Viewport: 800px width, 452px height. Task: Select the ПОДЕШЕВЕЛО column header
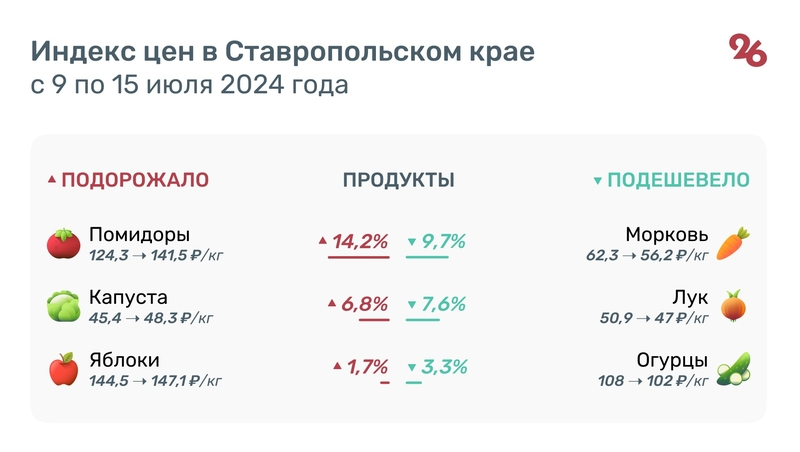679,180
